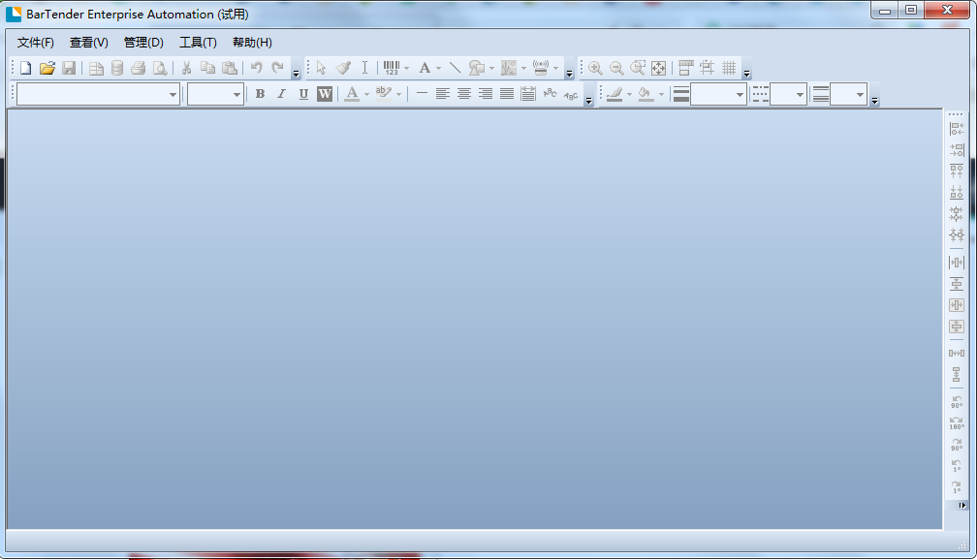Open the 管理(D) menu
Image resolution: width=977 pixels, height=560 pixels.
(143, 43)
